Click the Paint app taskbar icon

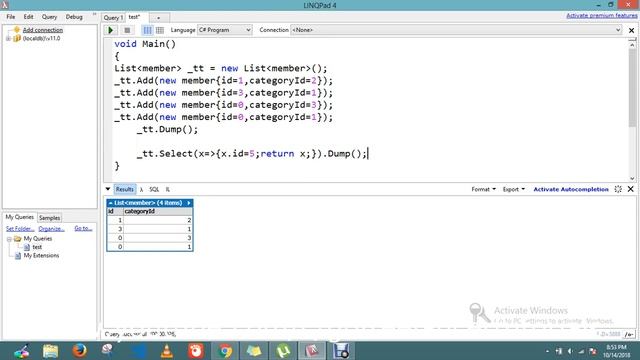click(x=21, y=351)
